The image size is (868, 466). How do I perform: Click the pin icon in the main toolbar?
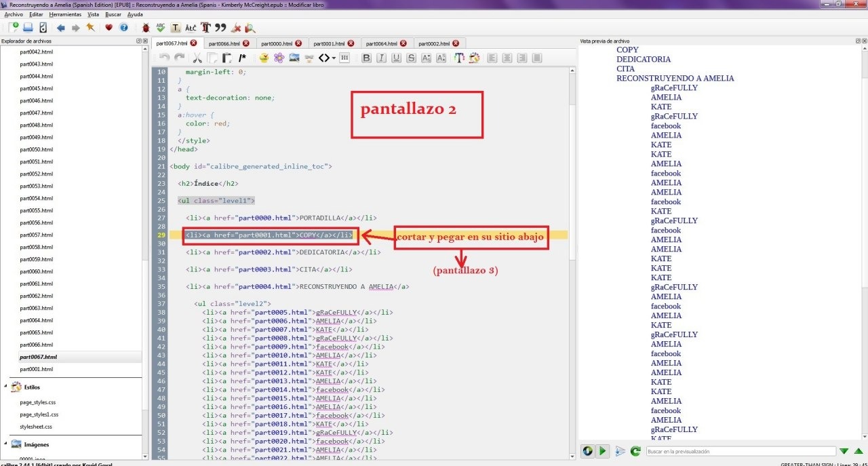[x=90, y=28]
